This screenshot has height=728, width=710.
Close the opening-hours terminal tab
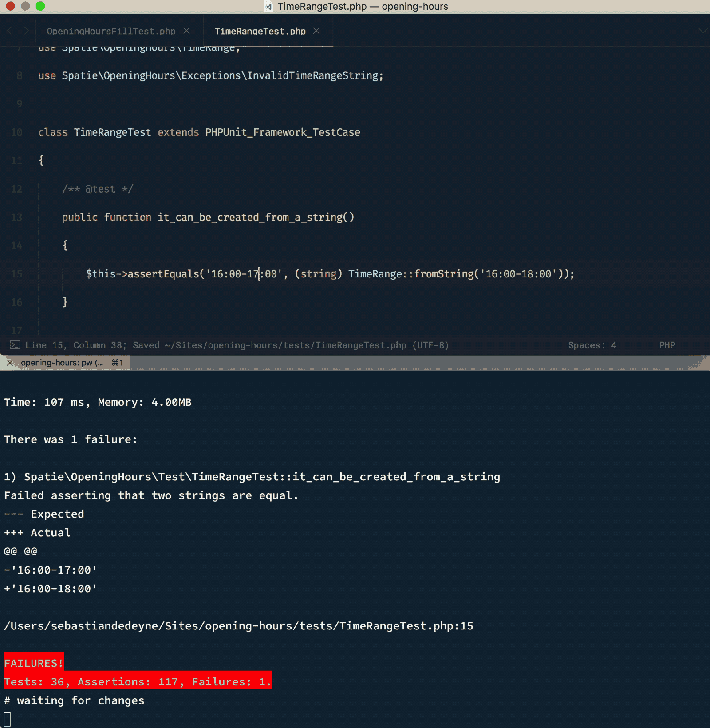point(10,363)
